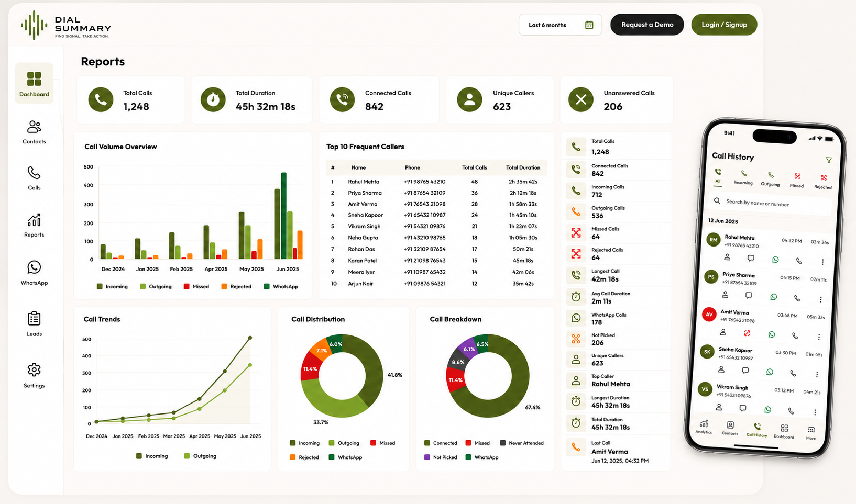This screenshot has width=856, height=504.
Task: Click the phone's Search by name or number field
Action: click(769, 203)
